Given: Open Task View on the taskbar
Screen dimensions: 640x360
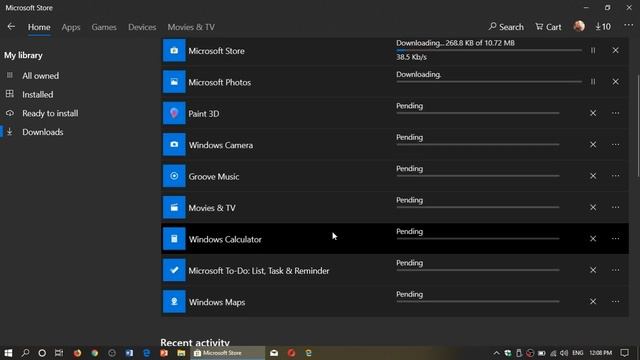Looking at the screenshot, I should (x=59, y=353).
